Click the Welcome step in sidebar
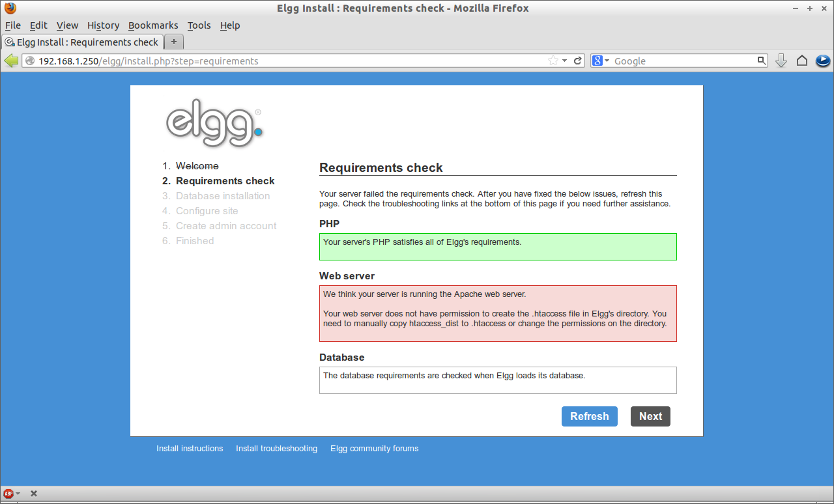Viewport: 834px width, 504px height. pos(197,166)
